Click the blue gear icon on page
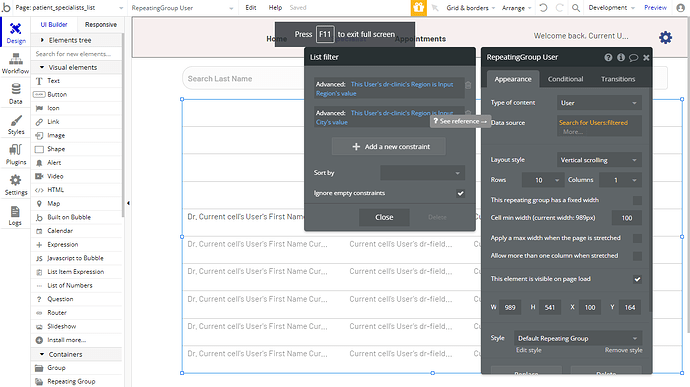 [x=665, y=37]
